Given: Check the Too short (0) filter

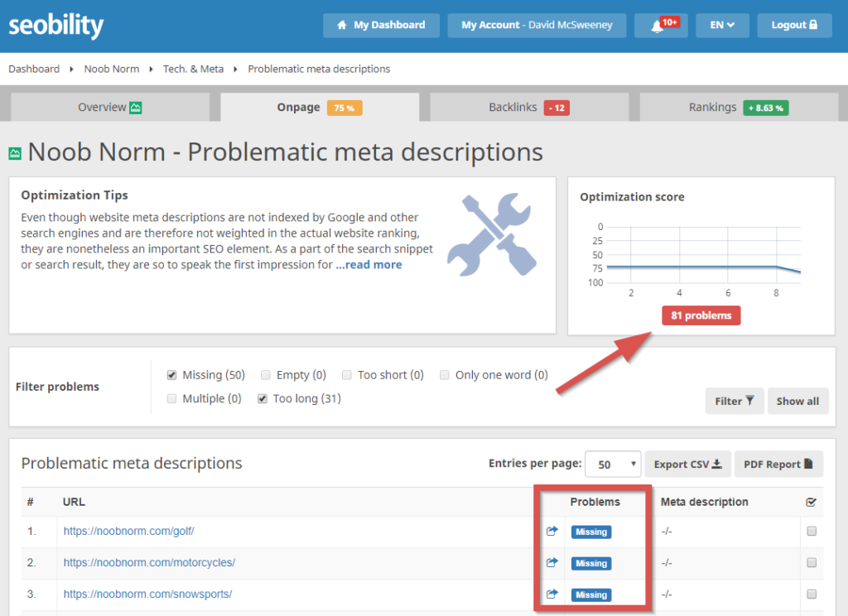Looking at the screenshot, I should [347, 375].
